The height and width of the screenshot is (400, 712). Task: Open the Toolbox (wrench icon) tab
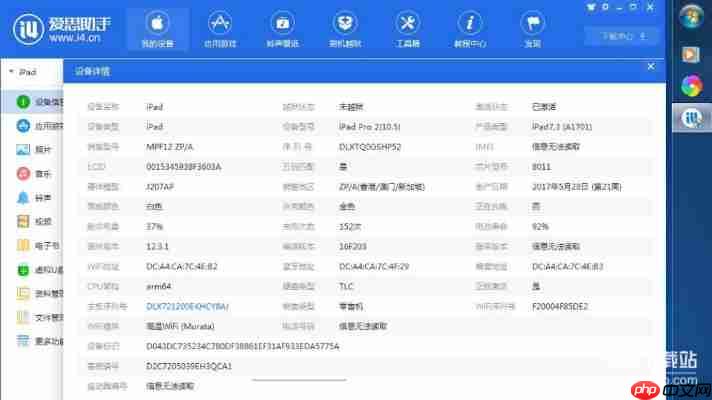coord(407,29)
